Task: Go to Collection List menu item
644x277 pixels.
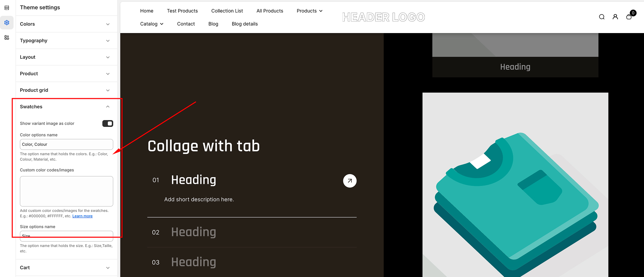Action: coord(227,11)
